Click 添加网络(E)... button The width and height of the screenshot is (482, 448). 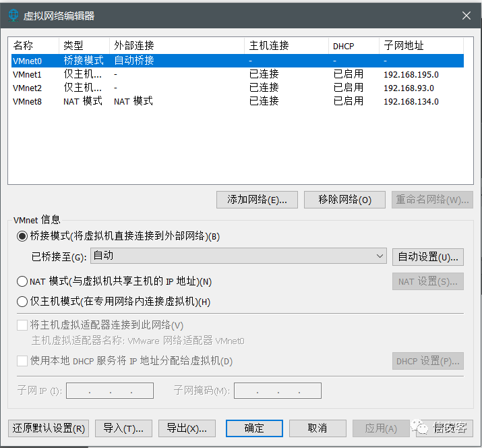pyautogui.click(x=257, y=200)
